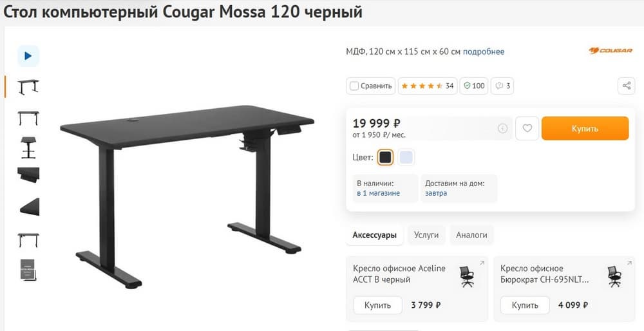Play the product video thumbnail
Screen dimensions: 644x331
pyautogui.click(x=28, y=56)
